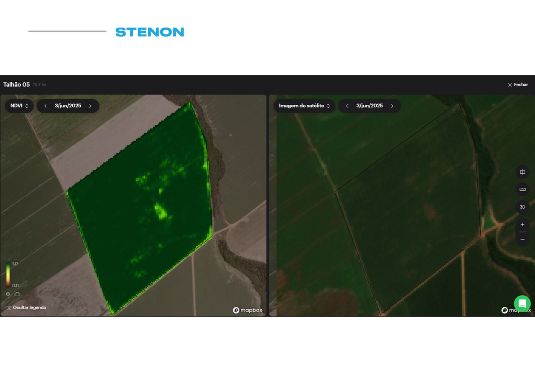535x392 pixels.
Task: Click the 3/jun/2025 date on NDVI panel
Action: tap(68, 106)
